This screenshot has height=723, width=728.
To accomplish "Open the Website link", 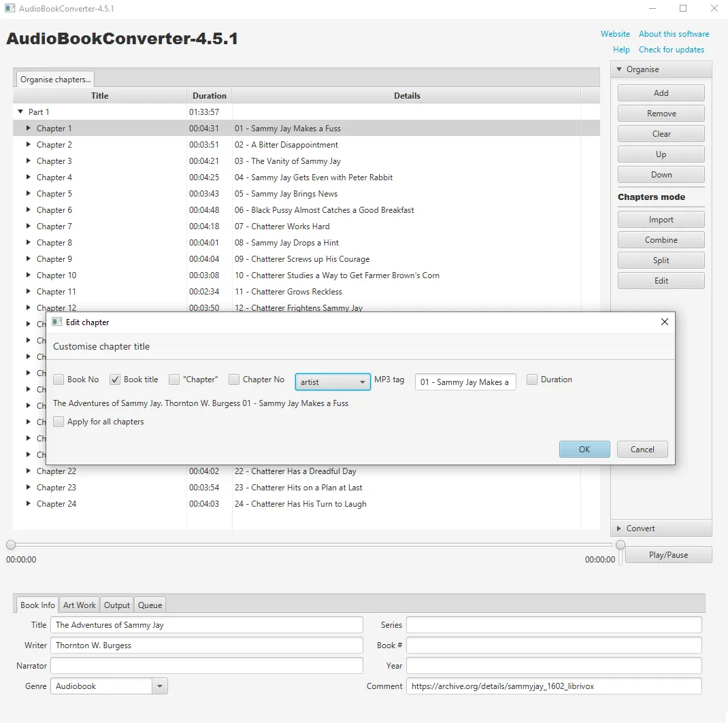I will coord(615,34).
